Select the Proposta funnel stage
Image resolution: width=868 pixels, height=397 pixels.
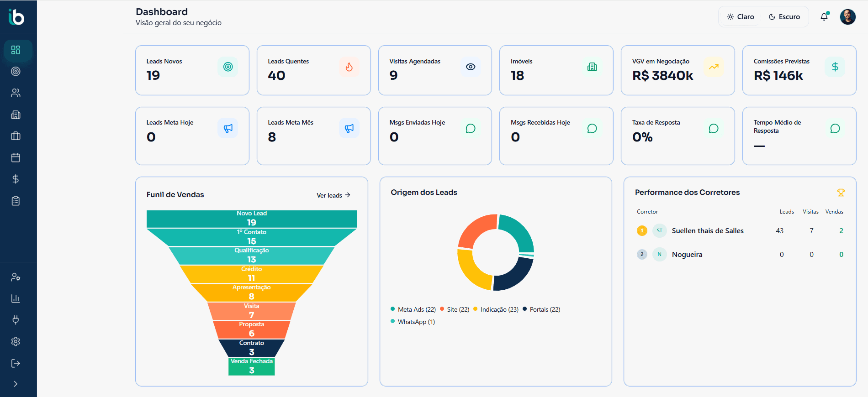click(252, 329)
